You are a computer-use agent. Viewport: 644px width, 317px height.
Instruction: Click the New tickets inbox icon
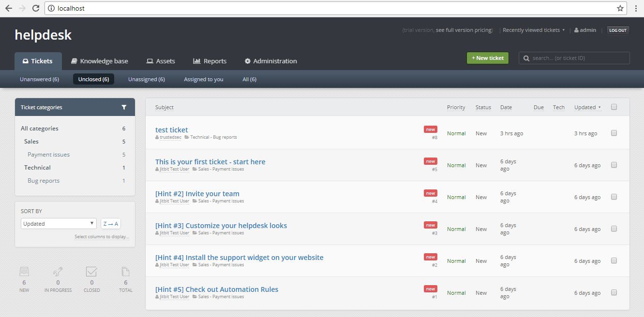[24, 272]
